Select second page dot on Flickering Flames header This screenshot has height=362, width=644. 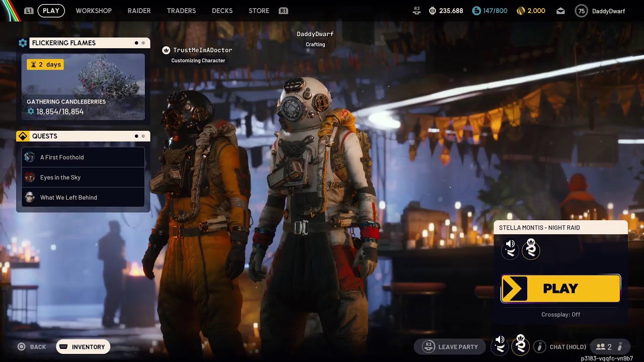pyautogui.click(x=143, y=43)
